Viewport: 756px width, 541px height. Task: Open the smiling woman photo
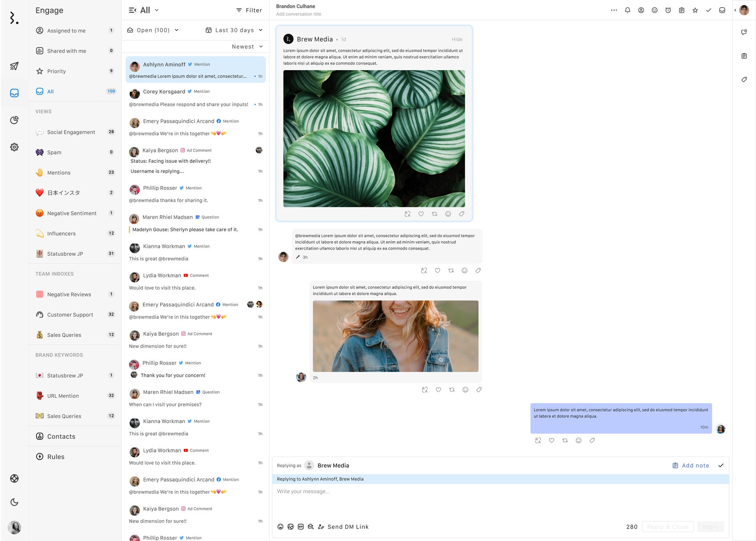click(x=396, y=336)
